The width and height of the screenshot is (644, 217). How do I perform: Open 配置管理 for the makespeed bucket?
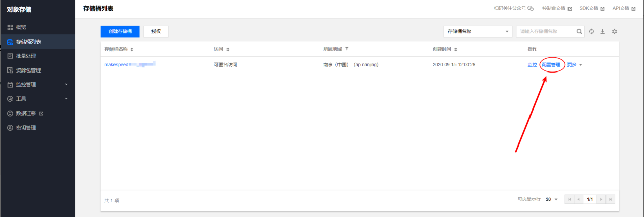551,65
